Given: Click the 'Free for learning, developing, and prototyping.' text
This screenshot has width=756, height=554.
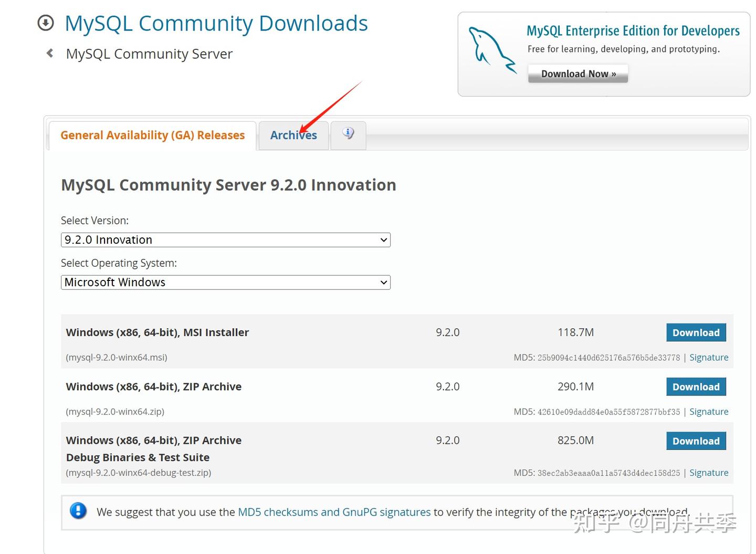Looking at the screenshot, I should pos(624,49).
